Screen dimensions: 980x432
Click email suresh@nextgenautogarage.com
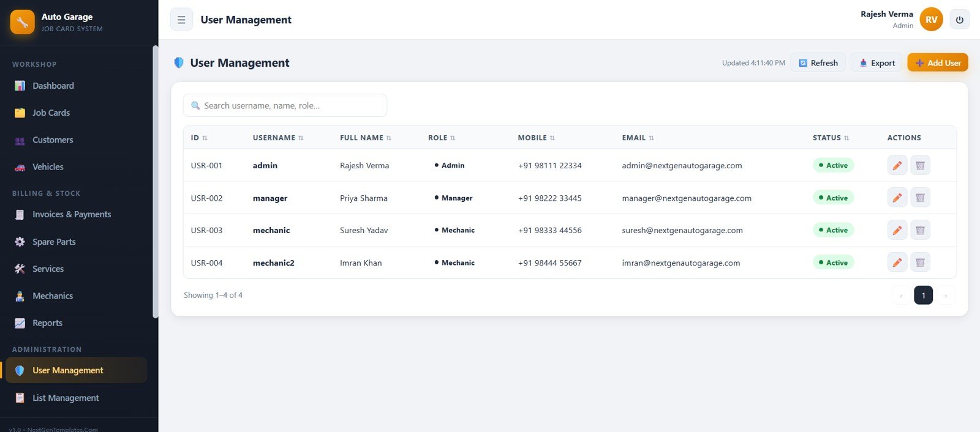[x=682, y=231]
